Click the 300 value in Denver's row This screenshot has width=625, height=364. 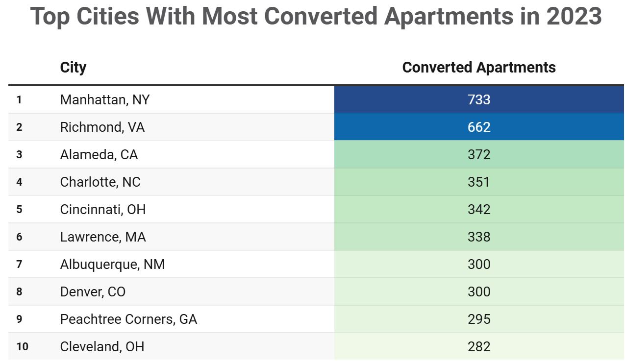point(478,292)
